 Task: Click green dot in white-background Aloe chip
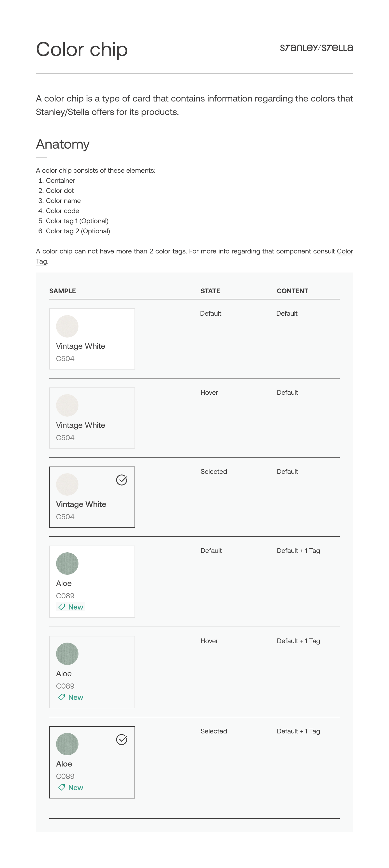click(67, 564)
